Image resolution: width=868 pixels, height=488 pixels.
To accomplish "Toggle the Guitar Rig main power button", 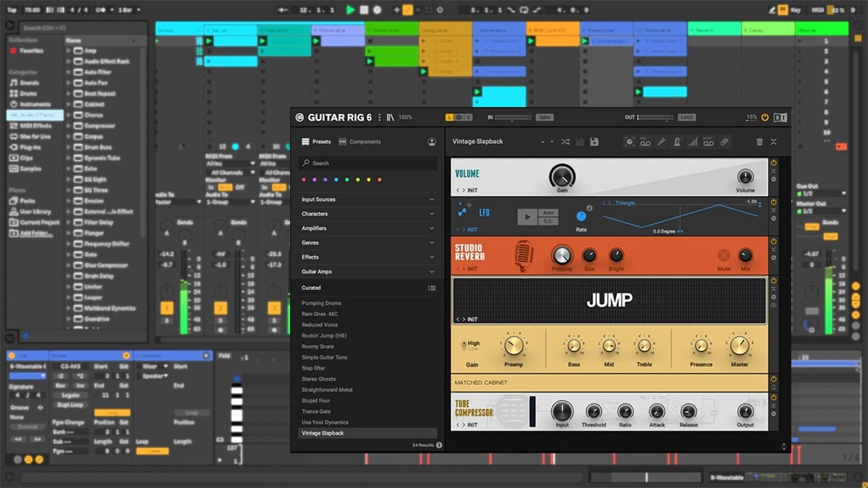I will [x=765, y=117].
